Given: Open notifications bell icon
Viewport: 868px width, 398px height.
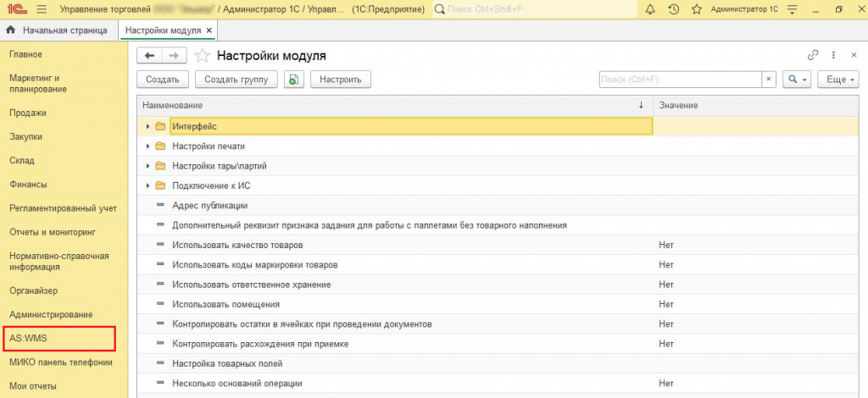Looking at the screenshot, I should click(650, 9).
